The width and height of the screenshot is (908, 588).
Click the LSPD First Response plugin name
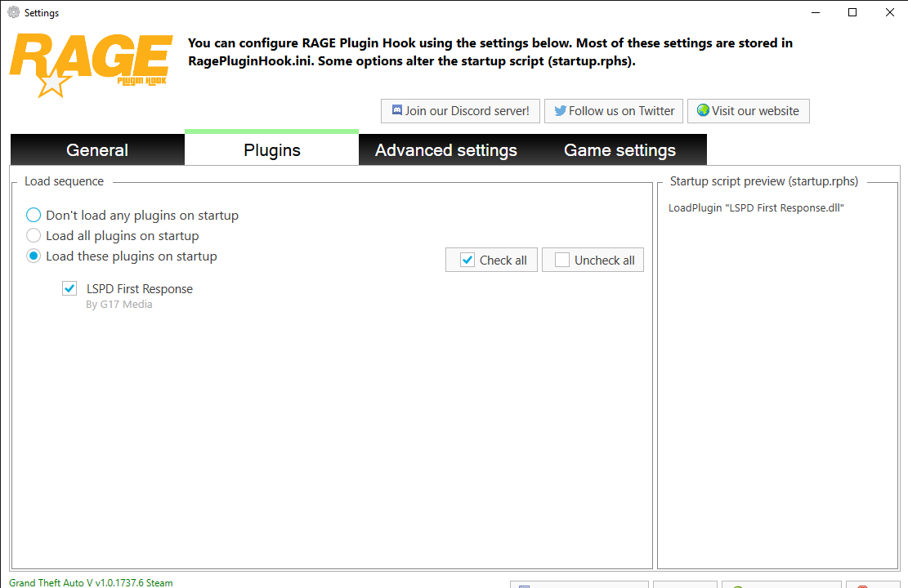(140, 289)
